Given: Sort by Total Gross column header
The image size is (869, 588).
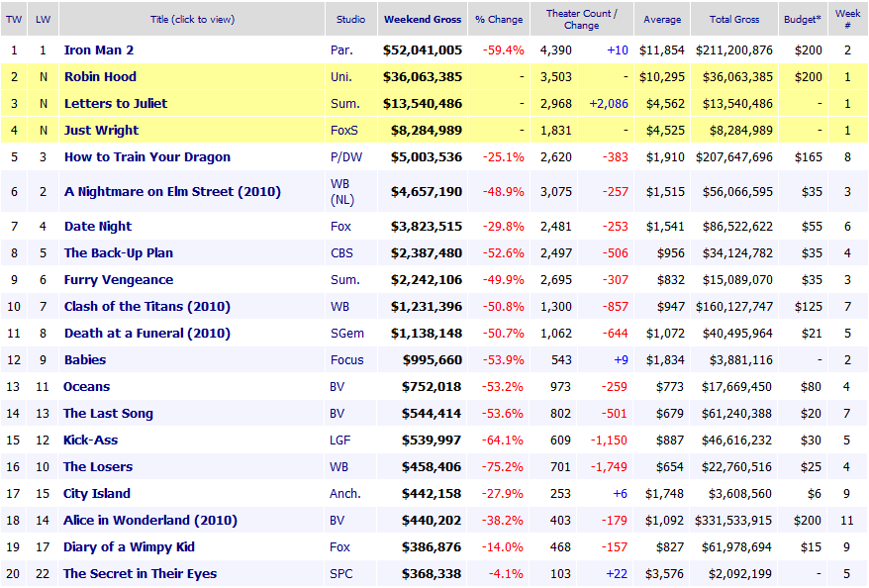Looking at the screenshot, I should tap(734, 20).
